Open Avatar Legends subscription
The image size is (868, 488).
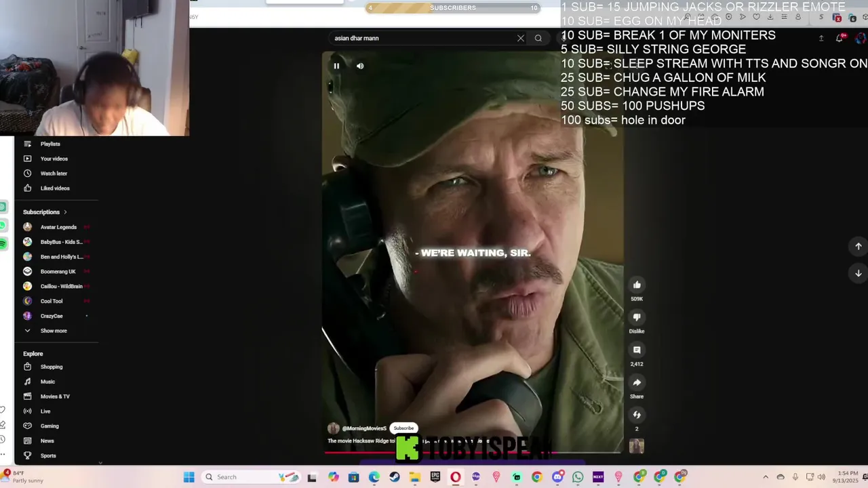pos(57,227)
